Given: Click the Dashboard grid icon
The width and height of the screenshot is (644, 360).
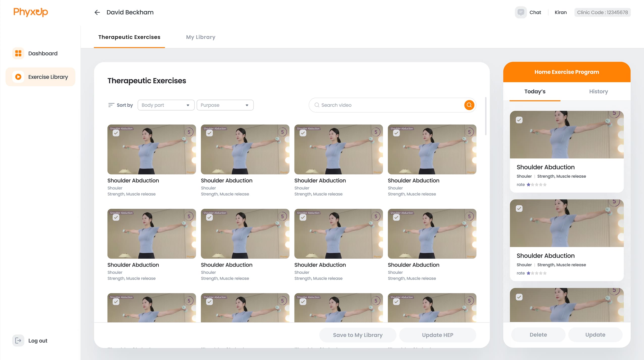Looking at the screenshot, I should (18, 53).
